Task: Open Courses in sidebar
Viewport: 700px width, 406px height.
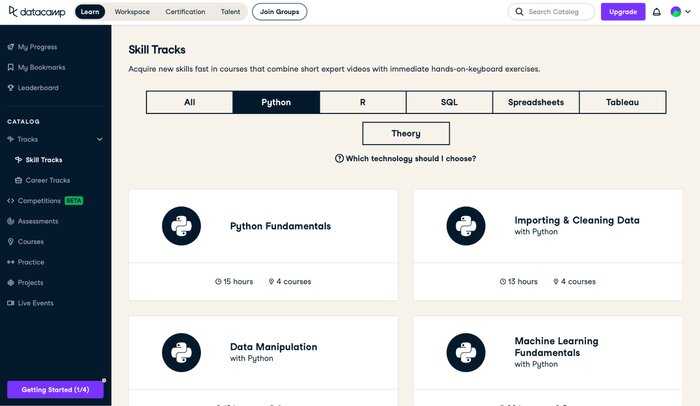Action: (x=31, y=242)
